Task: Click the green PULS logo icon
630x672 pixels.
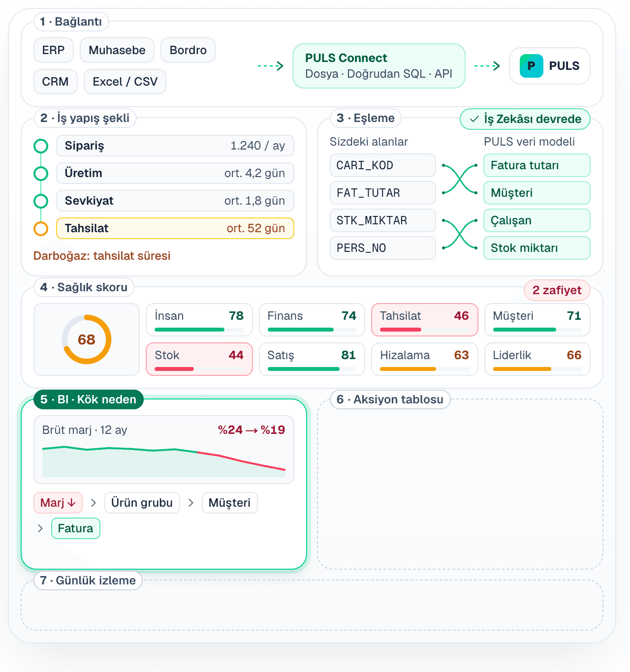Action: 532,66
